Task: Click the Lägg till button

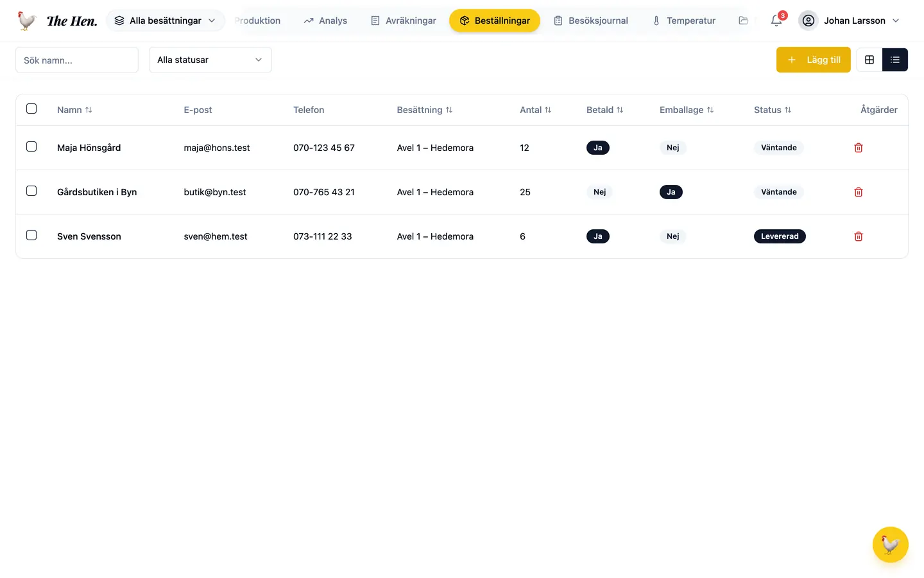Action: (x=814, y=60)
